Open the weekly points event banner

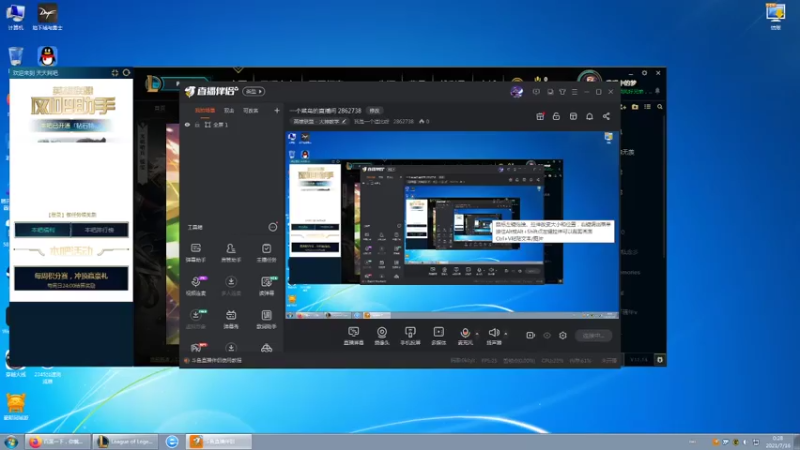(71, 279)
